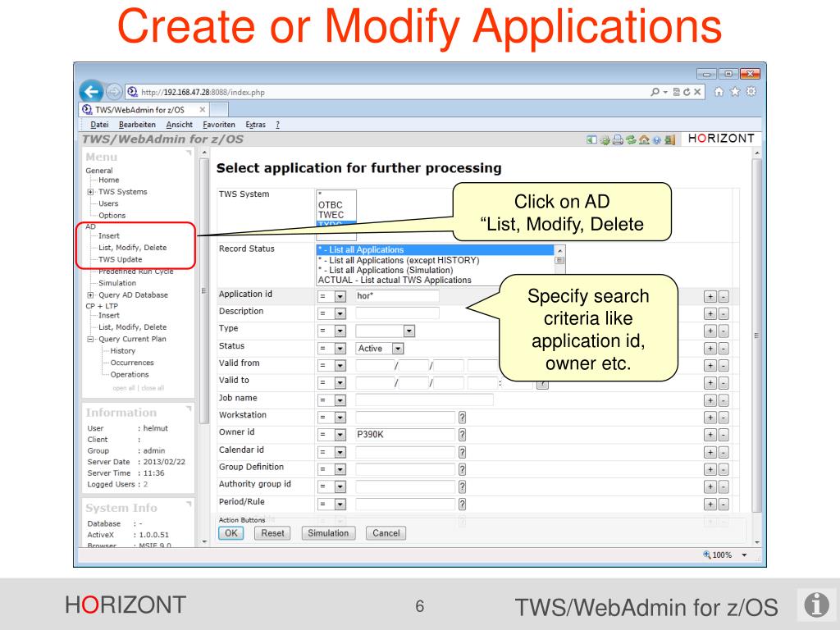This screenshot has width=840, height=630.
Task: Open the Ansicht menu
Action: (x=179, y=125)
